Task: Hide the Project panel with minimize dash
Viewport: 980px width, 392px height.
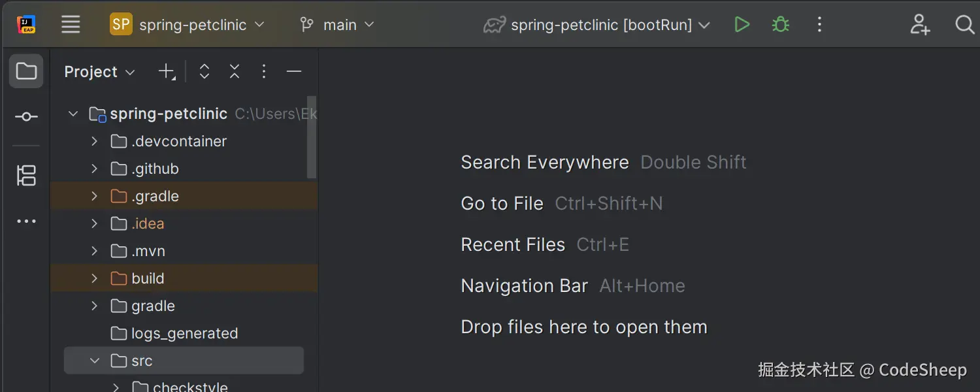Action: pos(294,72)
